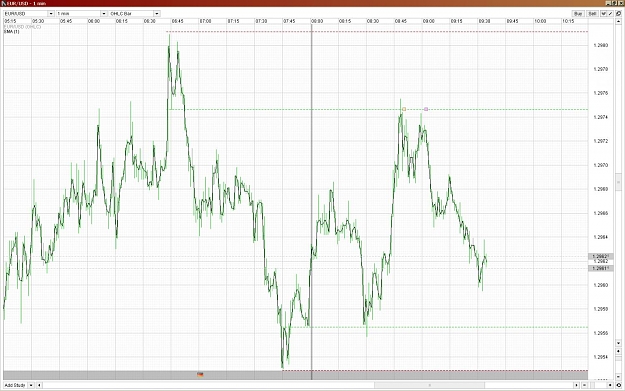Click the EMA (1) indicator label
The image size is (625, 391).
pos(12,31)
